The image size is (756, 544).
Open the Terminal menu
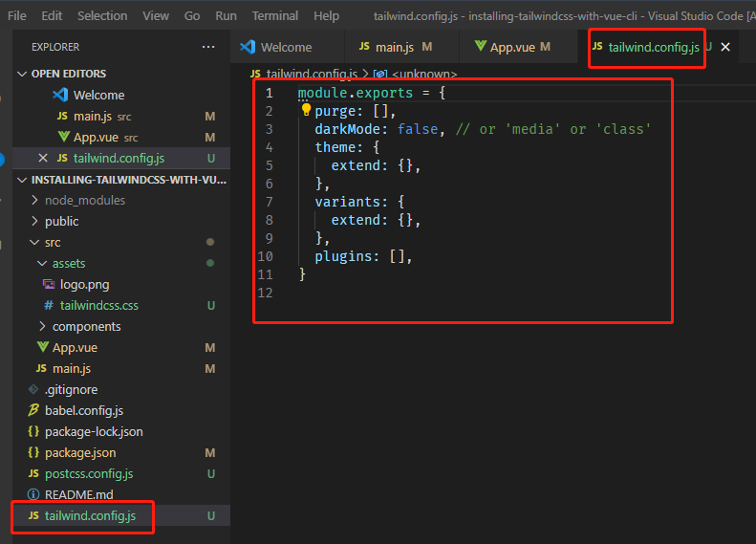(275, 16)
